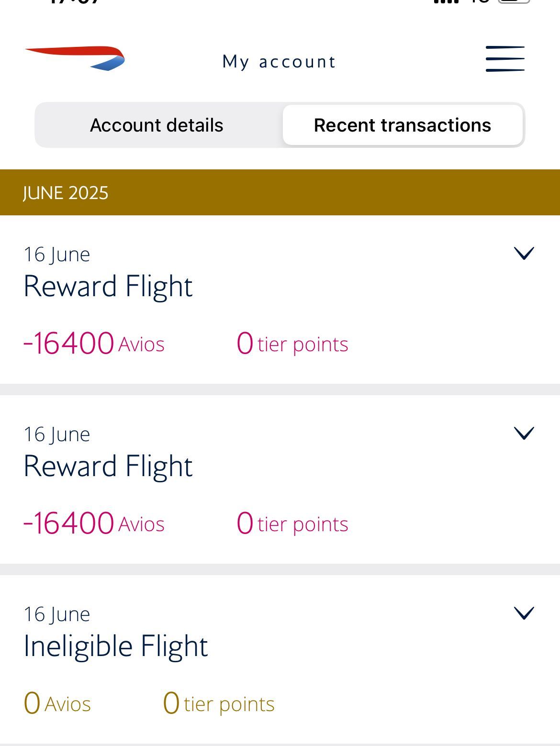Tap 0 tier points on first Reward Flight

[292, 344]
